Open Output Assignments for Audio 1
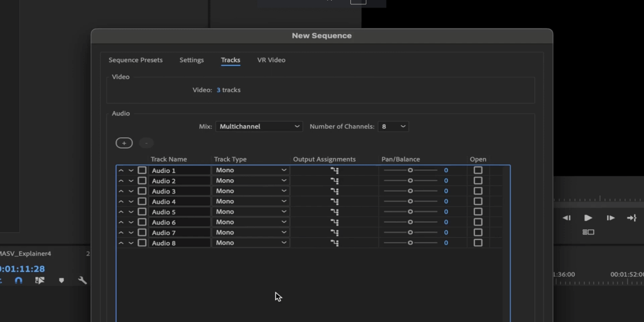This screenshot has width=644, height=322. coord(335,171)
